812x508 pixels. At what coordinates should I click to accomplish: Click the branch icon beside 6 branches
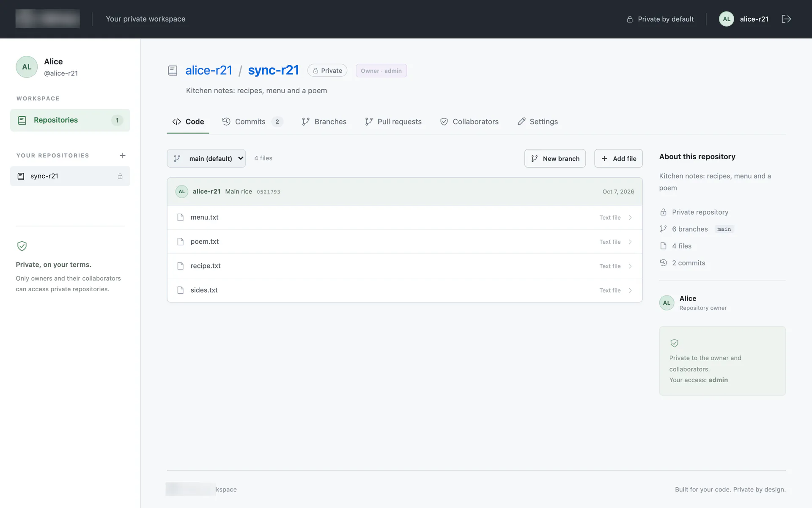663,229
